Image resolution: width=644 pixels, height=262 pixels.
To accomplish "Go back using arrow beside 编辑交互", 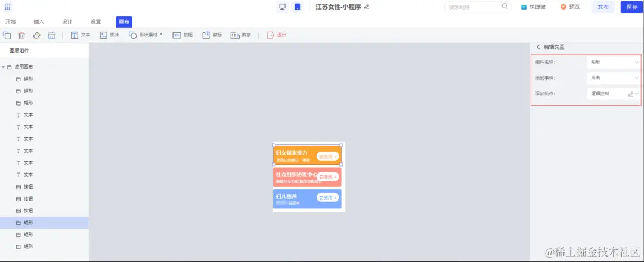I will pos(538,47).
